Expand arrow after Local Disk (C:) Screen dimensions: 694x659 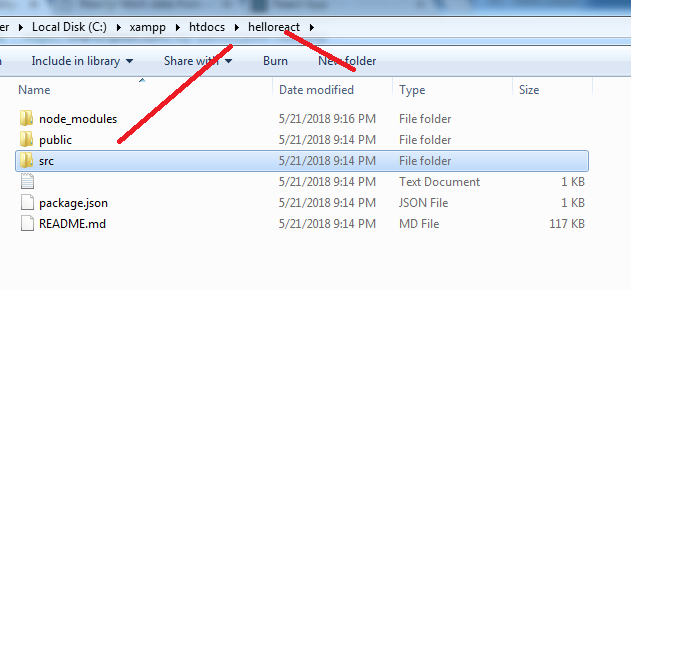[x=119, y=27]
